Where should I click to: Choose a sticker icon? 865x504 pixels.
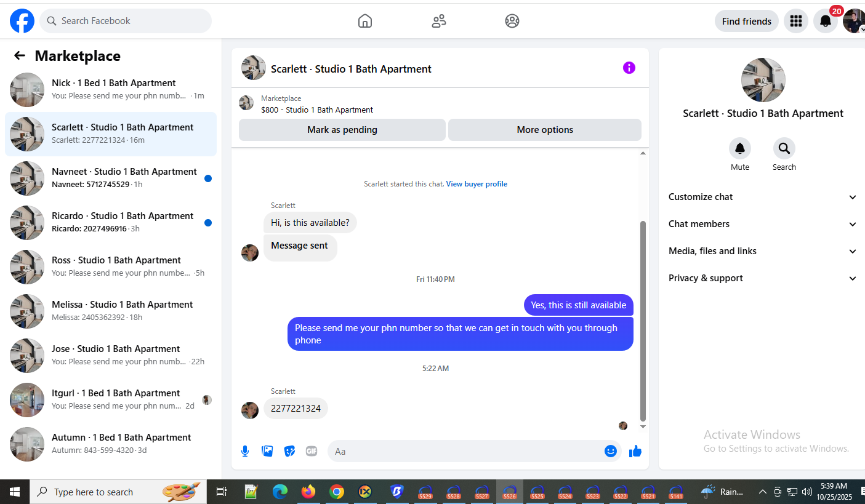click(289, 451)
